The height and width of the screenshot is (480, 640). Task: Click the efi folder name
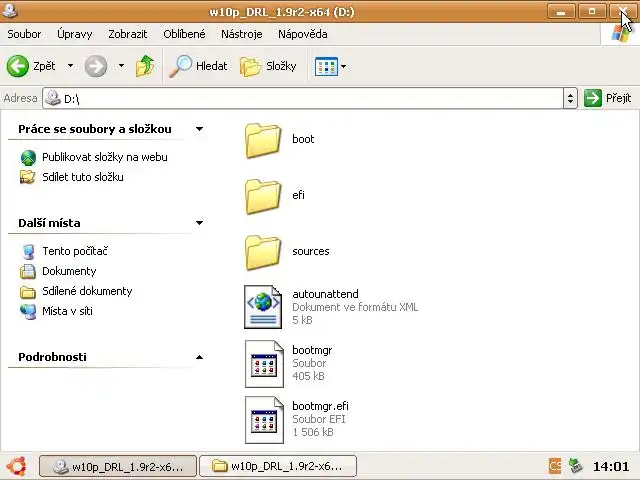click(298, 195)
